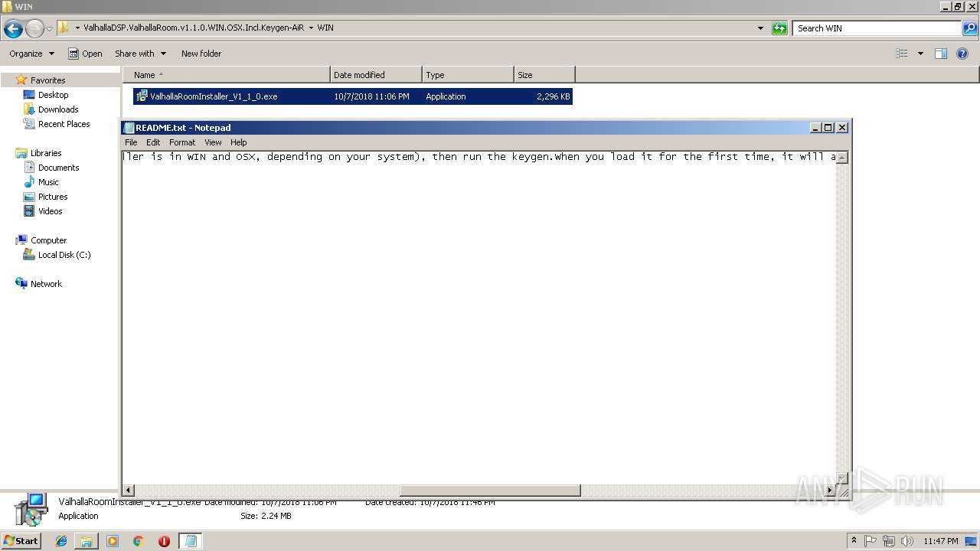Click the Search WIN input field
The width and height of the screenshot is (980, 551).
pyautogui.click(x=877, y=28)
